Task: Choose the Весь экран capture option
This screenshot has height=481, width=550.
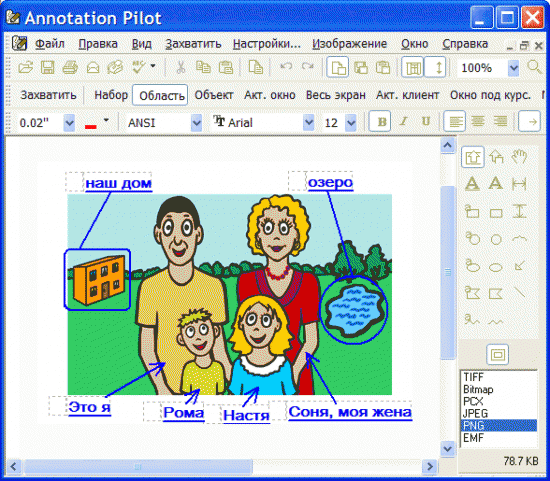Action: [335, 95]
